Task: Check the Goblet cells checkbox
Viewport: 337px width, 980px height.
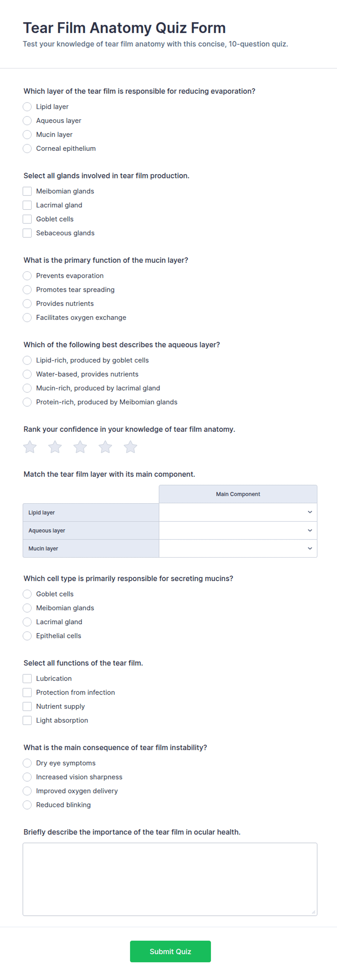Action: point(27,219)
